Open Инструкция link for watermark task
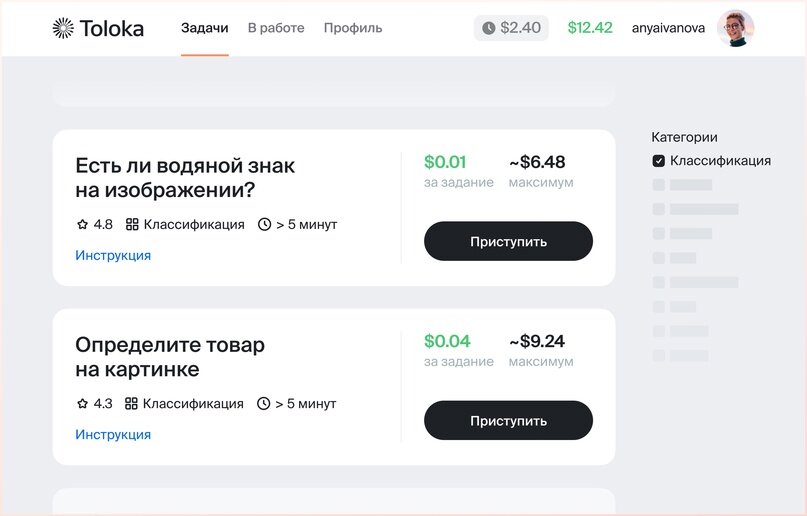Image resolution: width=807 pixels, height=516 pixels. pos(113,256)
